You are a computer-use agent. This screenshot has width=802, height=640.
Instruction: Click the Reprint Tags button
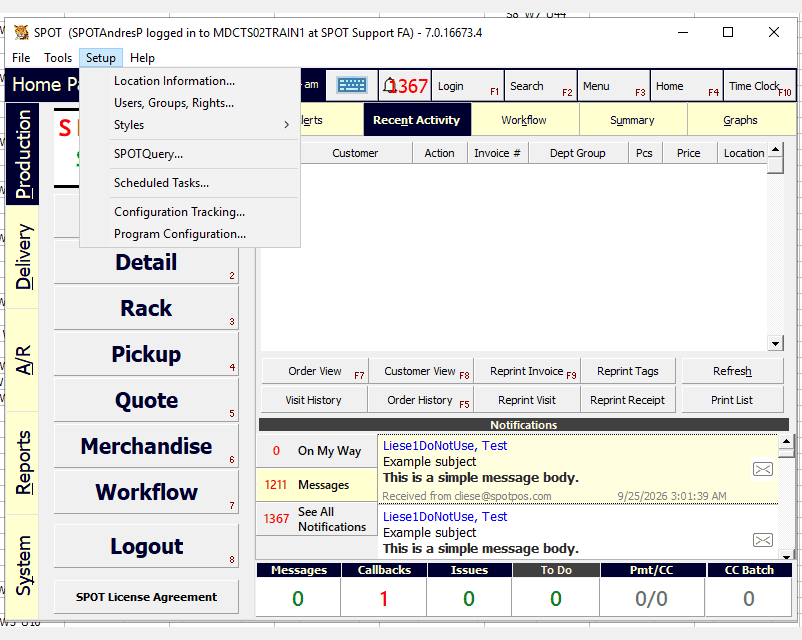pyautogui.click(x=628, y=371)
